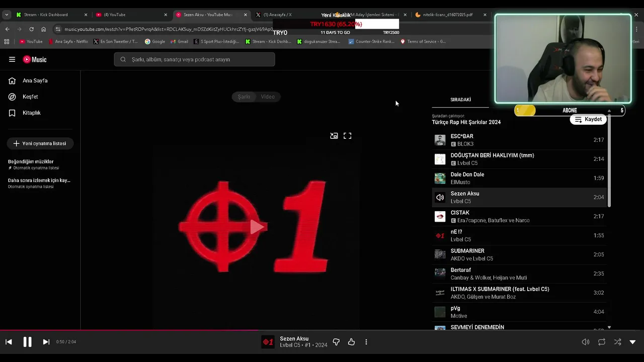644x362 pixels.
Task: Pause the current song
Action: coord(27,342)
